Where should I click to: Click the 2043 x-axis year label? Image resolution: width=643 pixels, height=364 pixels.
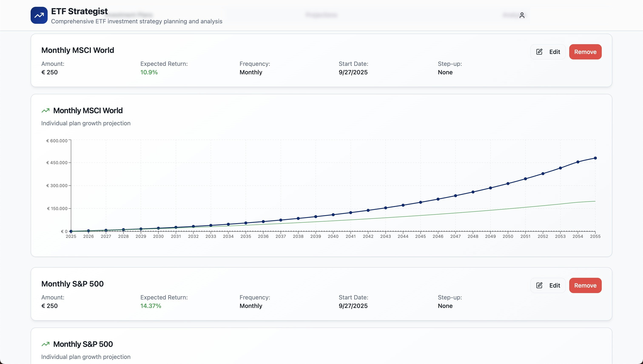(386, 236)
